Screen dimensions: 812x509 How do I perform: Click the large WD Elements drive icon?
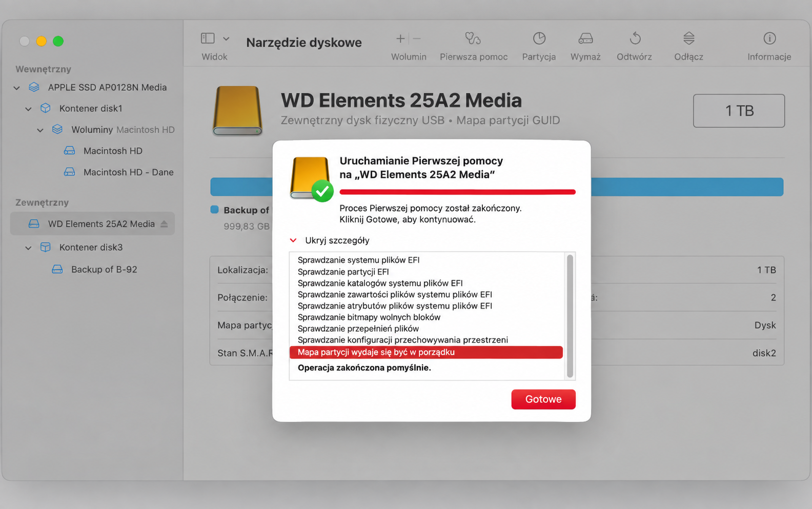[237, 111]
